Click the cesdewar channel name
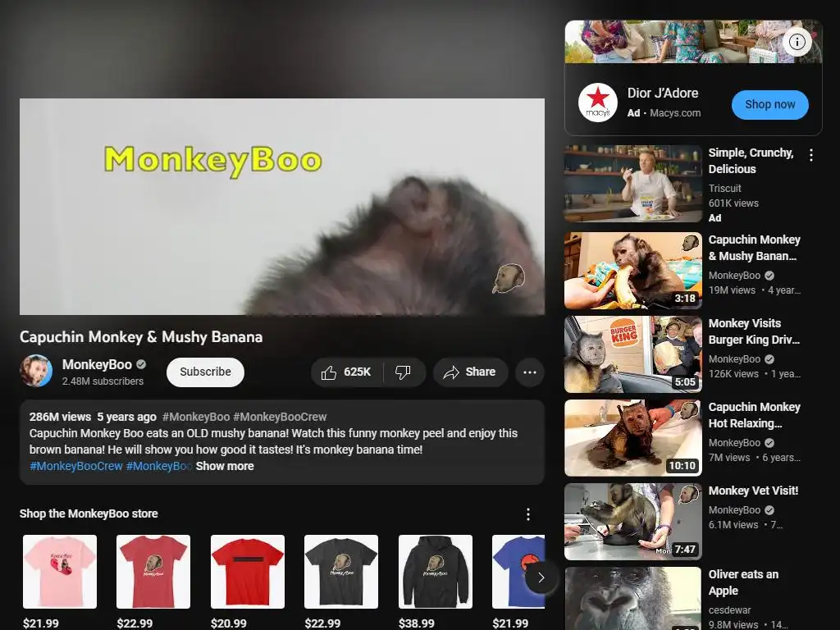Screen dimensions: 840x630 (x=729, y=610)
